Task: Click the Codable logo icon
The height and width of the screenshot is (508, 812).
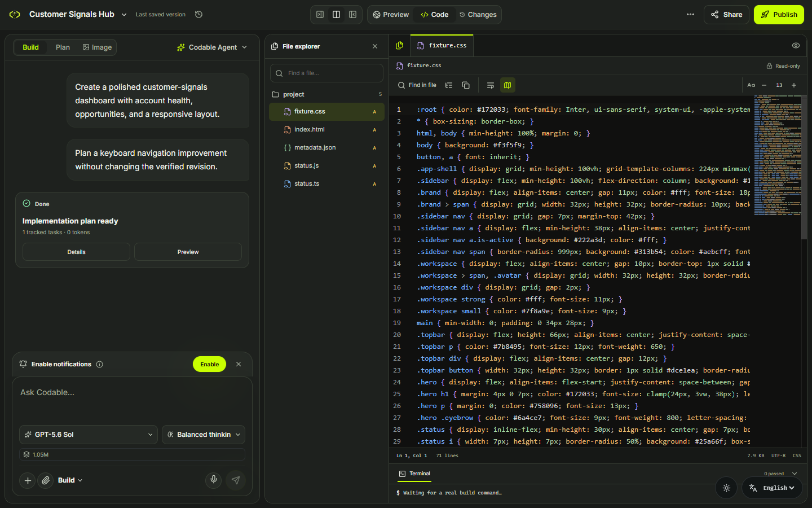Action: tap(15, 15)
